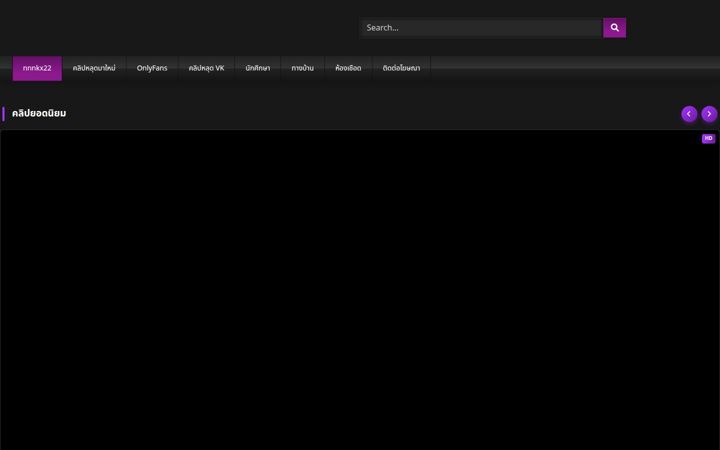This screenshot has height=450, width=720.
Task: Open the คลิปหลุดมาใหม่ menu item
Action: (94, 68)
